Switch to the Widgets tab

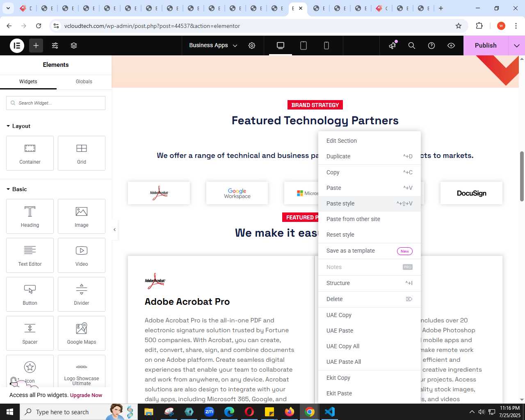(28, 82)
